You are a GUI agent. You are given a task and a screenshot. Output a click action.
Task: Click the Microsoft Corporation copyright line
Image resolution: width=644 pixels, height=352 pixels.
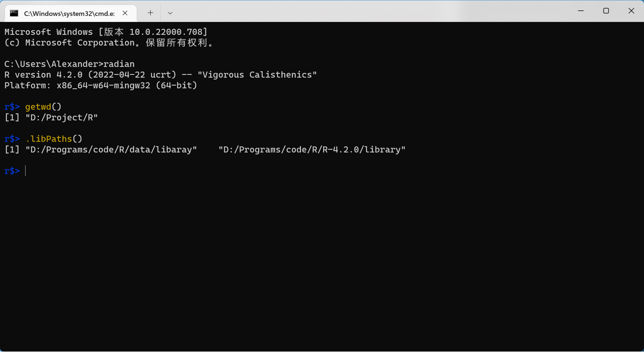pos(108,42)
